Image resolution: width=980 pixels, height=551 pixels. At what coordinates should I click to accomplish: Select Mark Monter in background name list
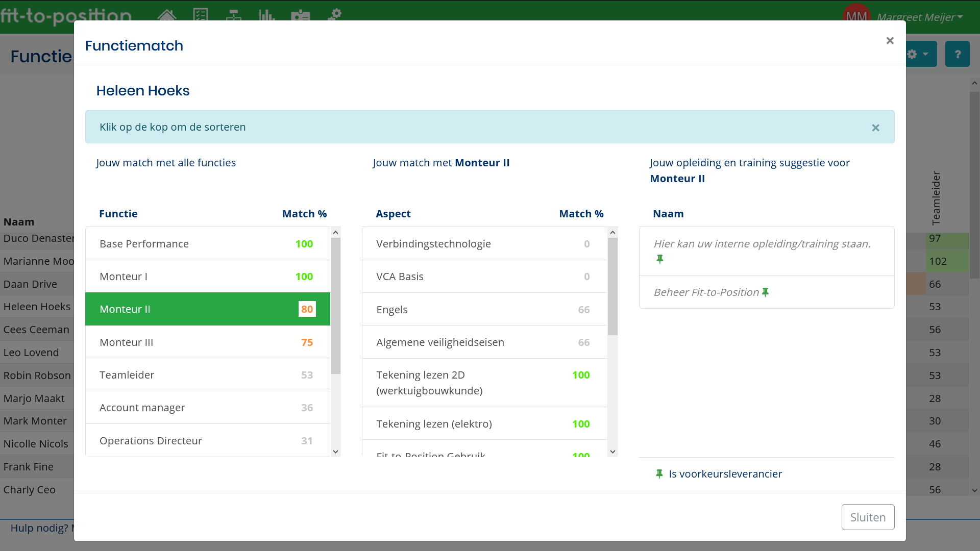pyautogui.click(x=35, y=421)
